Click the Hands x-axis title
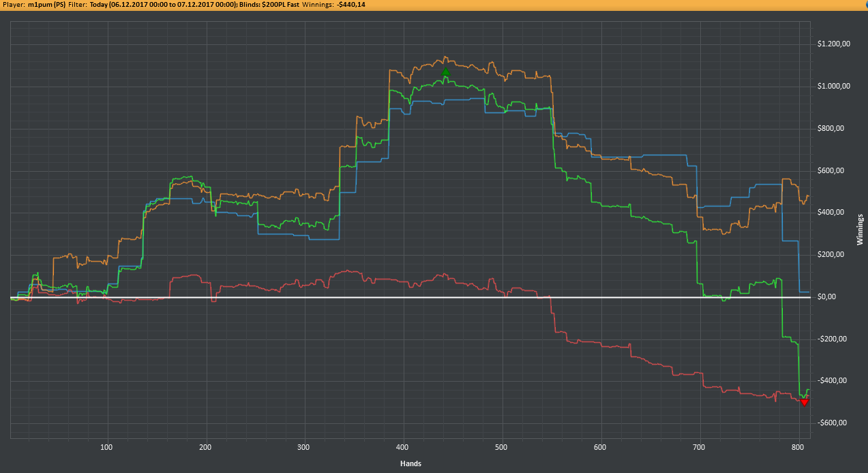Image resolution: width=868 pixels, height=473 pixels. 410,463
